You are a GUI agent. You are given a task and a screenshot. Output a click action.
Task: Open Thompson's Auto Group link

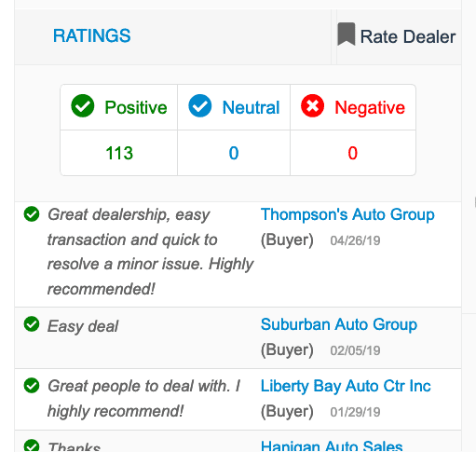(347, 214)
